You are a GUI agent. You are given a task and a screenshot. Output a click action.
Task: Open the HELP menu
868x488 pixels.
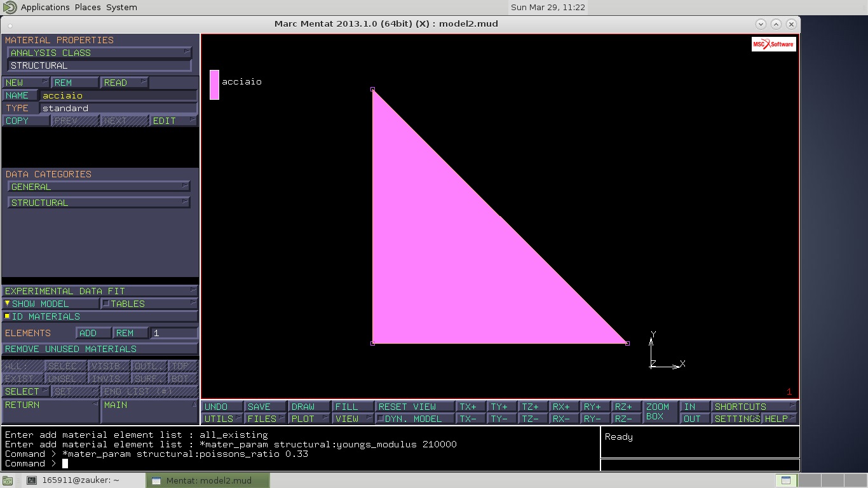(x=780, y=419)
